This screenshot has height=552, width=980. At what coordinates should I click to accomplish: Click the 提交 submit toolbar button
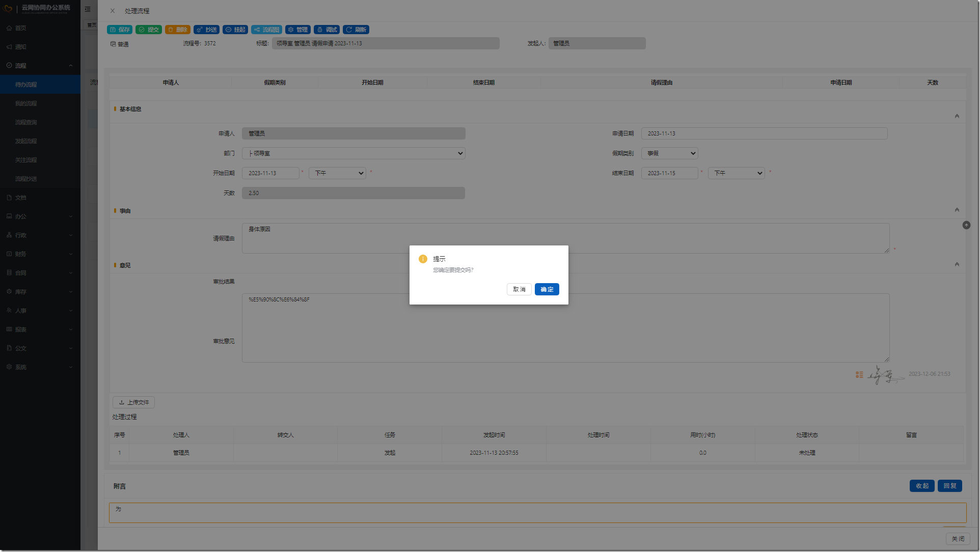pos(149,30)
